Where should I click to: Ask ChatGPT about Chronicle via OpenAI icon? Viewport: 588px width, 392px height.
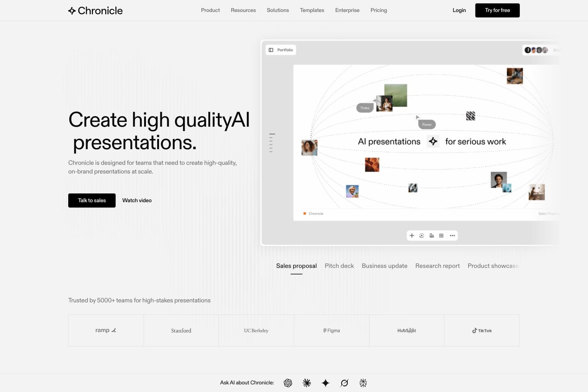(288, 383)
